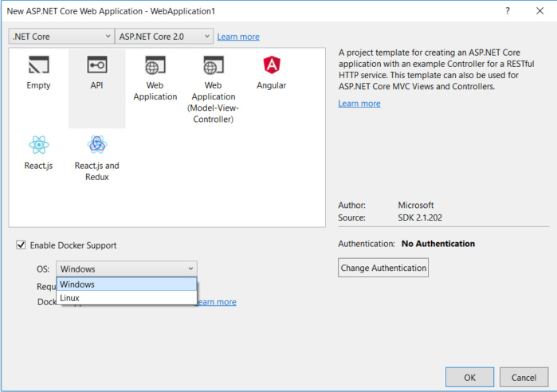Toggle Enable Docker Support checkbox
This screenshot has width=557, height=392.
click(x=21, y=245)
